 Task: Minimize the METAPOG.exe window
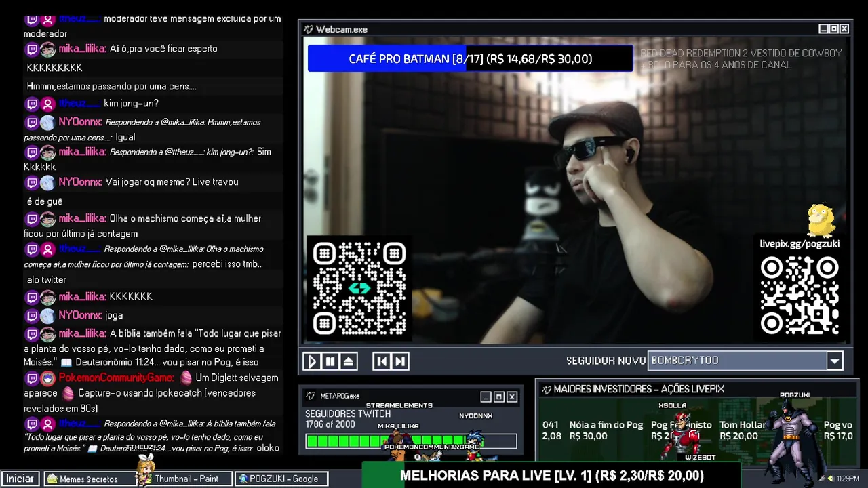point(486,396)
